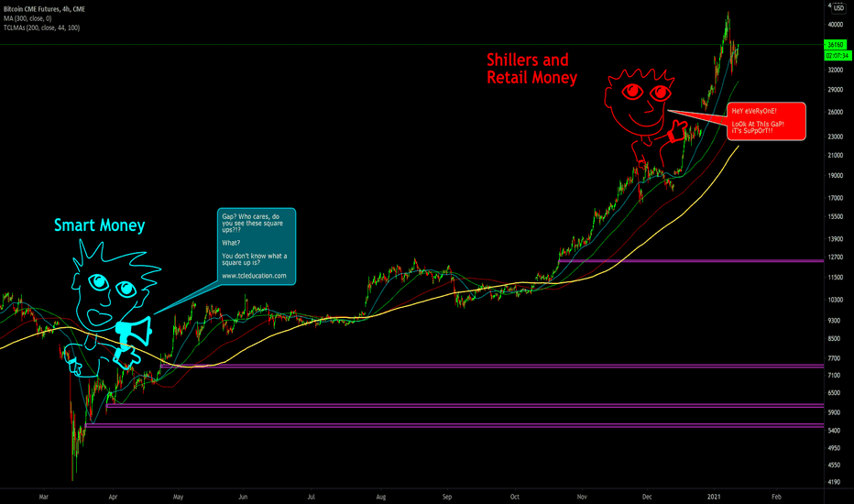Click the Apr label on the time axis
The width and height of the screenshot is (854, 504).
(x=113, y=497)
